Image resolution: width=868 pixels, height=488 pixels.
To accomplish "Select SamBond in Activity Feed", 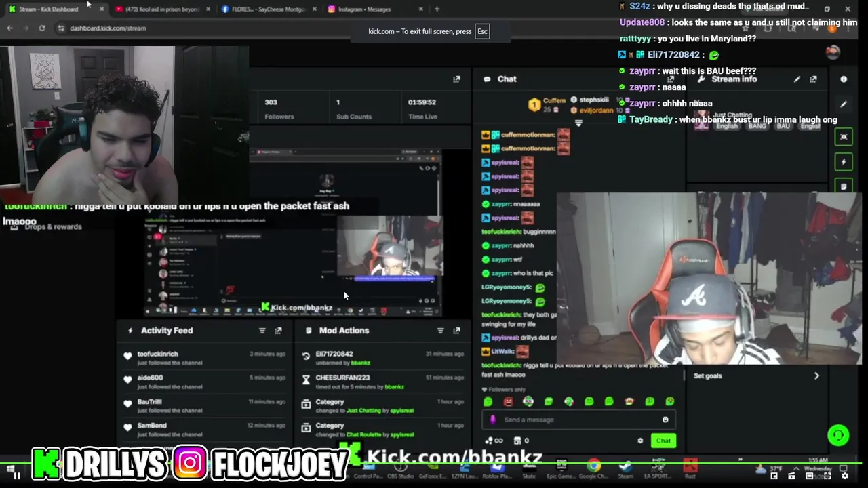I will click(152, 426).
